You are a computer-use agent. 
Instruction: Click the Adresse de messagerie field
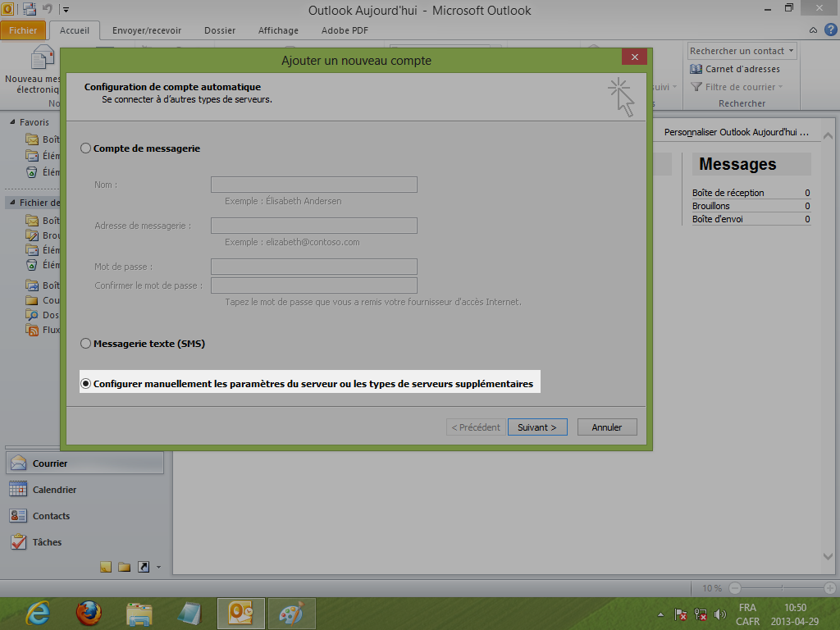(314, 226)
